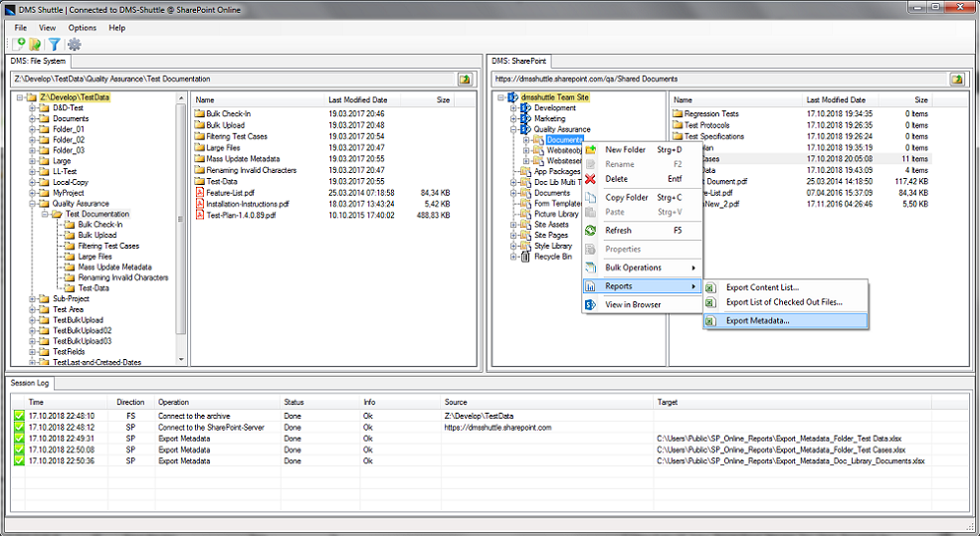Image resolution: width=980 pixels, height=536 pixels.
Task: Click the down arrow of the file tree scrollbar
Action: (181, 360)
